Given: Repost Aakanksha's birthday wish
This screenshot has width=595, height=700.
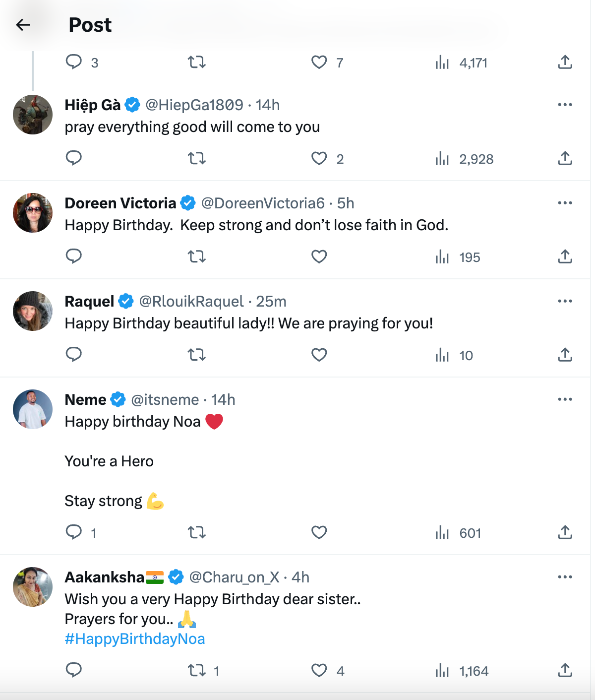Looking at the screenshot, I should point(196,671).
